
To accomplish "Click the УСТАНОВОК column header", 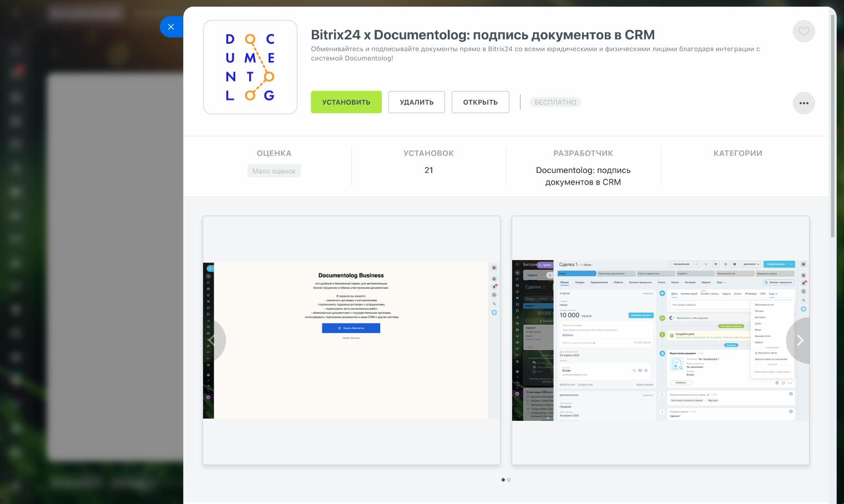I will [x=429, y=153].
